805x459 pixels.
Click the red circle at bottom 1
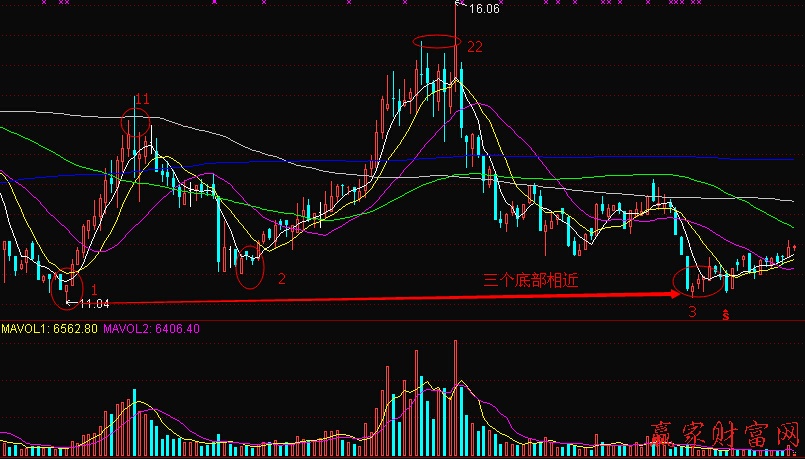coord(66,284)
